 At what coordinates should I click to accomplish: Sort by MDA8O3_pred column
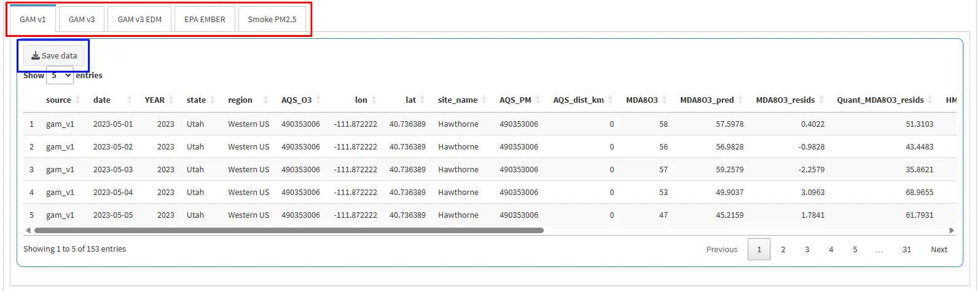point(707,100)
